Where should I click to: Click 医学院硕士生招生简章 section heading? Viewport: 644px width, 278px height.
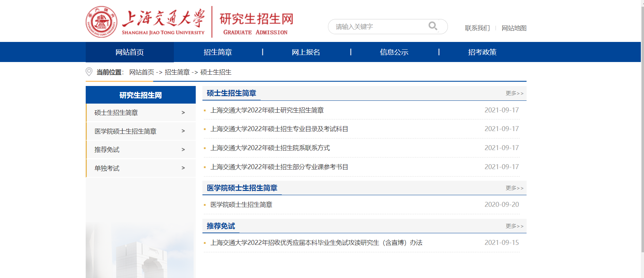[x=242, y=188]
